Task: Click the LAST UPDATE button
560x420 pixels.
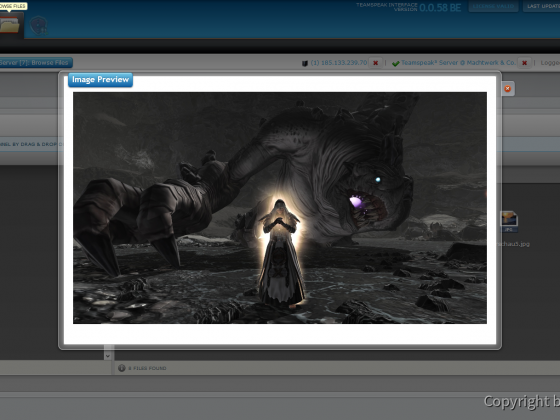Action: [x=542, y=6]
